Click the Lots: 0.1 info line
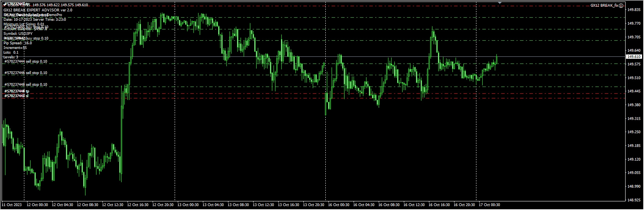This screenshot has width=644, height=210. pos(11,52)
